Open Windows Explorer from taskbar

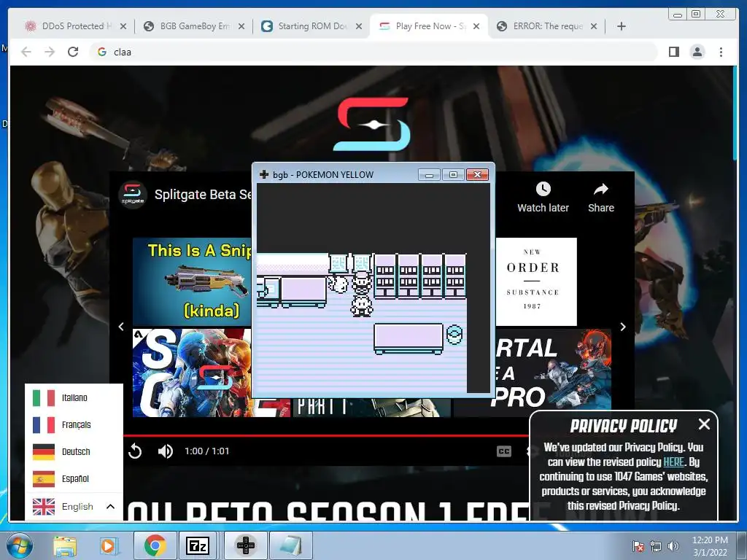(65, 545)
